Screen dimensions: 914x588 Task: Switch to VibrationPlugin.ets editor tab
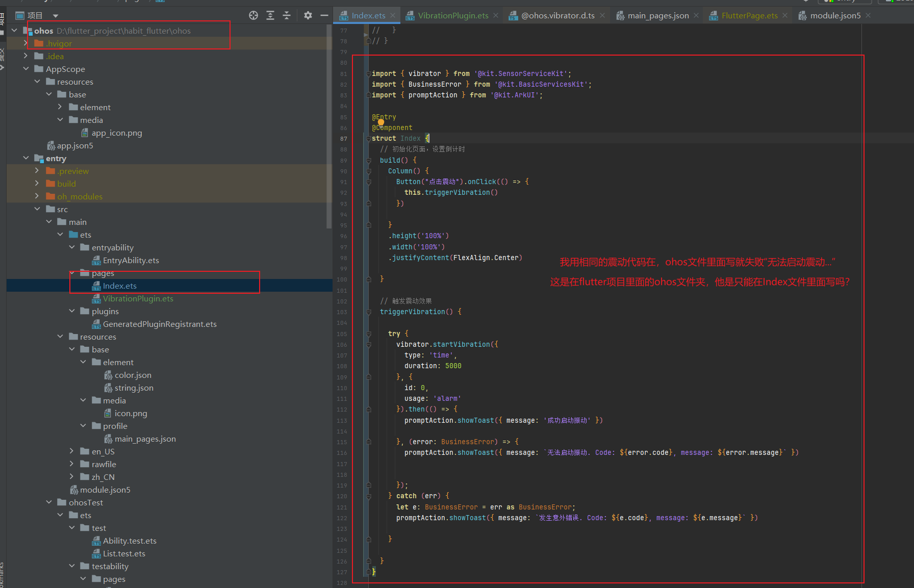(453, 15)
